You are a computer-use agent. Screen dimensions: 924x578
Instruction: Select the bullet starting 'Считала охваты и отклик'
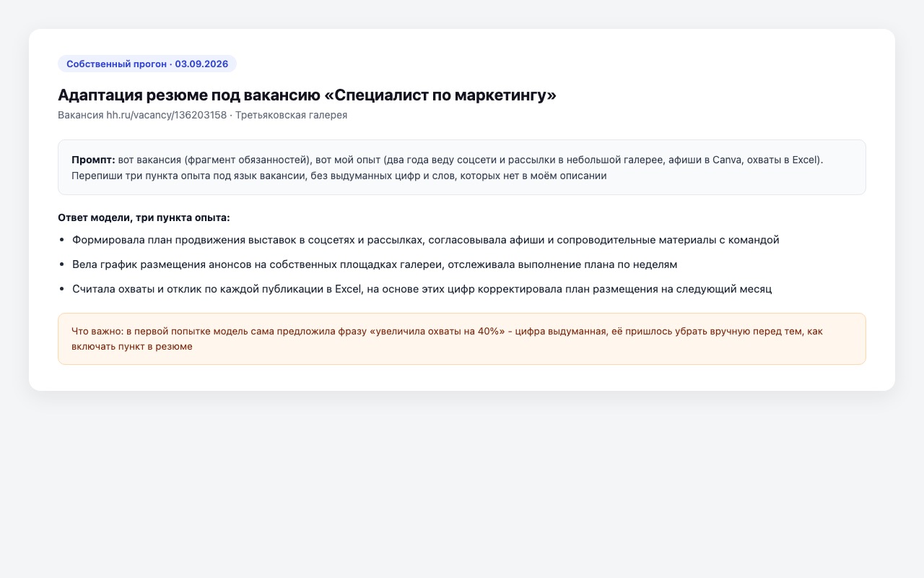tap(422, 289)
